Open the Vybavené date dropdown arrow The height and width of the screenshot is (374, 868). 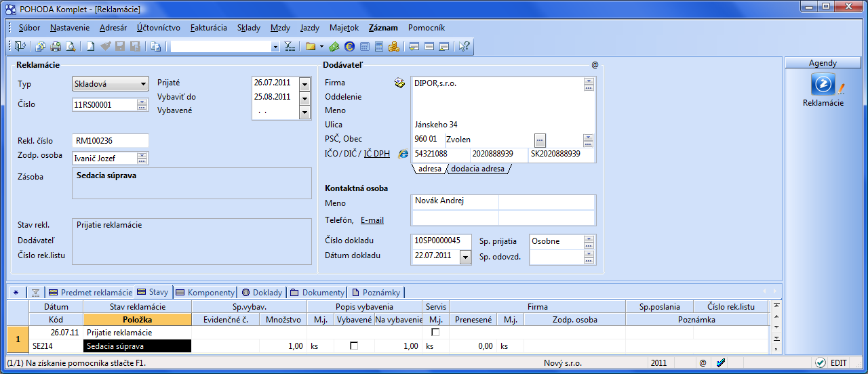coord(304,112)
